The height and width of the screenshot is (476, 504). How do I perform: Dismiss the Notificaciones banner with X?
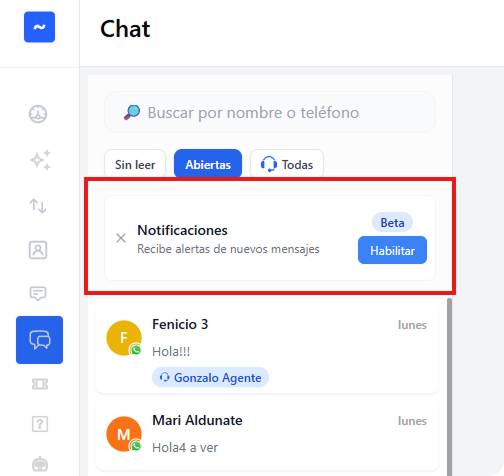(121, 238)
